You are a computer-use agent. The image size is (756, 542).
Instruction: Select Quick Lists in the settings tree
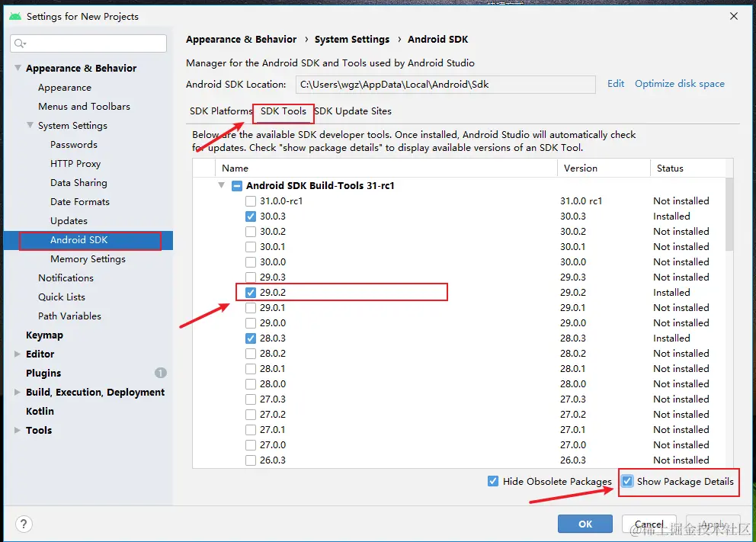point(62,297)
